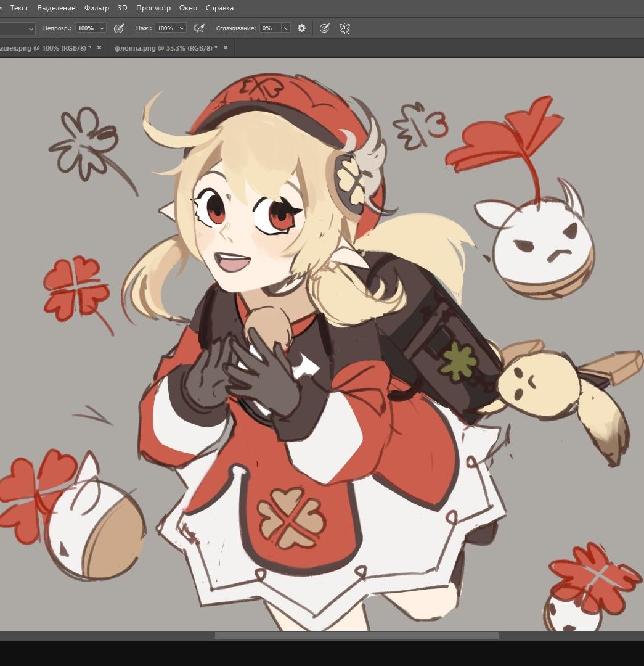
Task: Click the Непрозр. opacity value field
Action: pos(87,28)
